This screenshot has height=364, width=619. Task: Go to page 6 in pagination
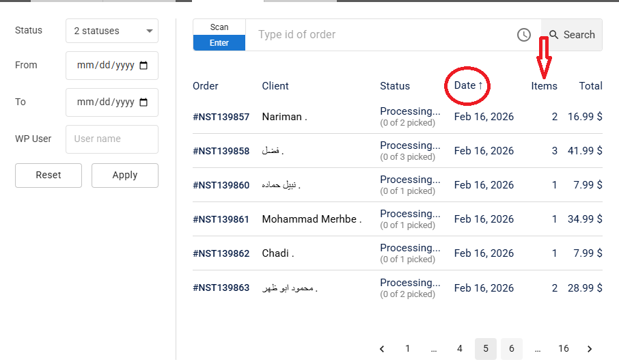pyautogui.click(x=512, y=349)
